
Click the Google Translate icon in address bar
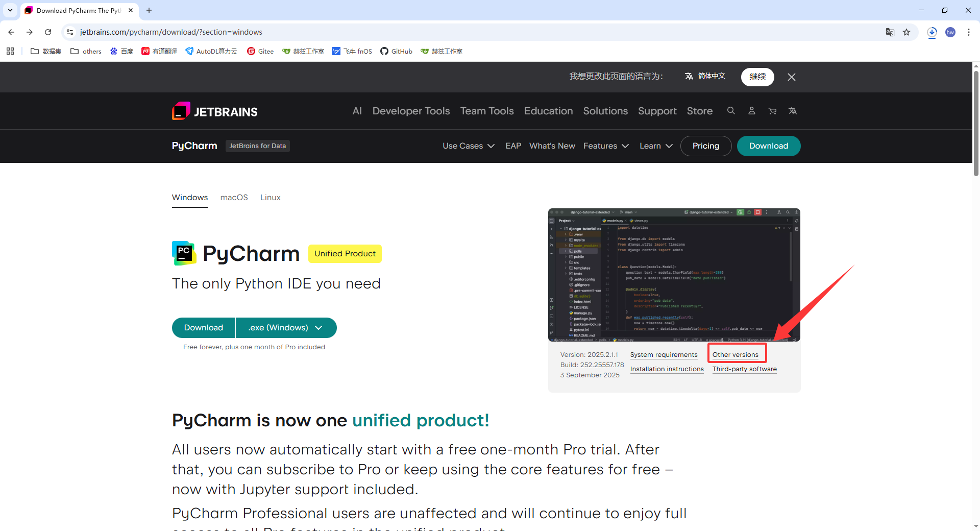(x=890, y=32)
